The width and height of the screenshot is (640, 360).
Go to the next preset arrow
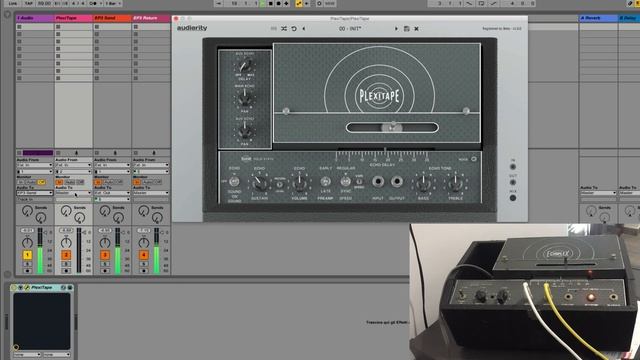coord(396,29)
